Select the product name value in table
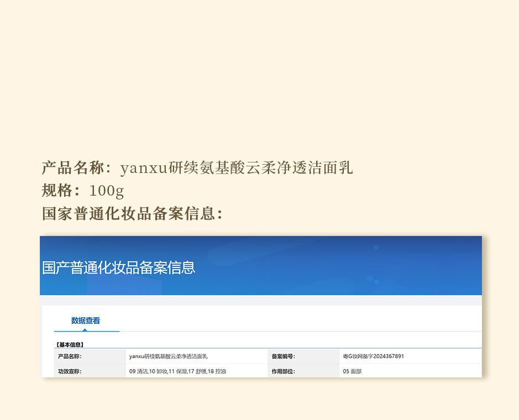 168,356
